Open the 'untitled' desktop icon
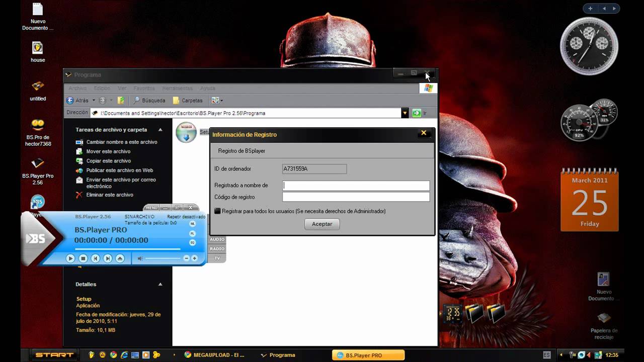Viewport: 644px width, 362px height. pos(38,90)
